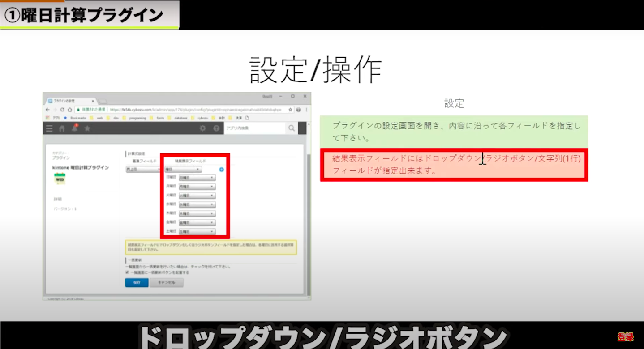Click the アプリ内検索 search field
This screenshot has width=644, height=349.
click(254, 128)
